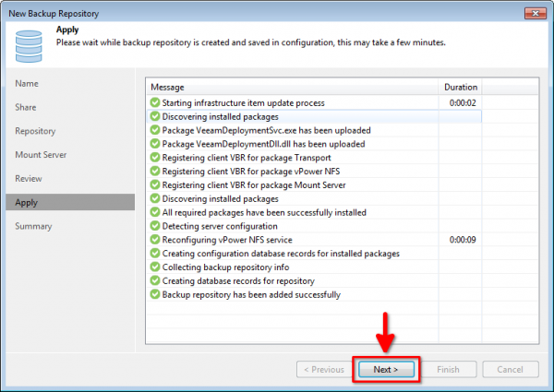Viewport: 554px width, 392px height.
Task: Click the database repository icon in header
Action: (27, 42)
